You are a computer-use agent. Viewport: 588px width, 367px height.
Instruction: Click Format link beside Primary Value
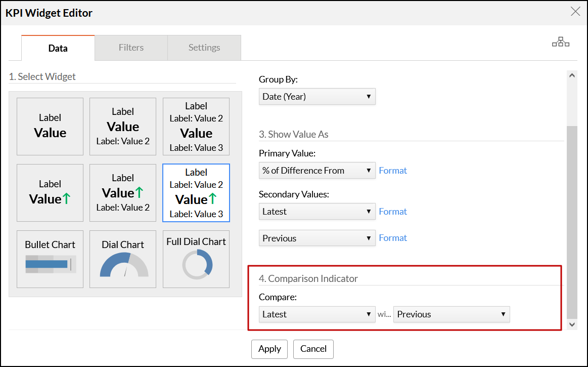(393, 171)
